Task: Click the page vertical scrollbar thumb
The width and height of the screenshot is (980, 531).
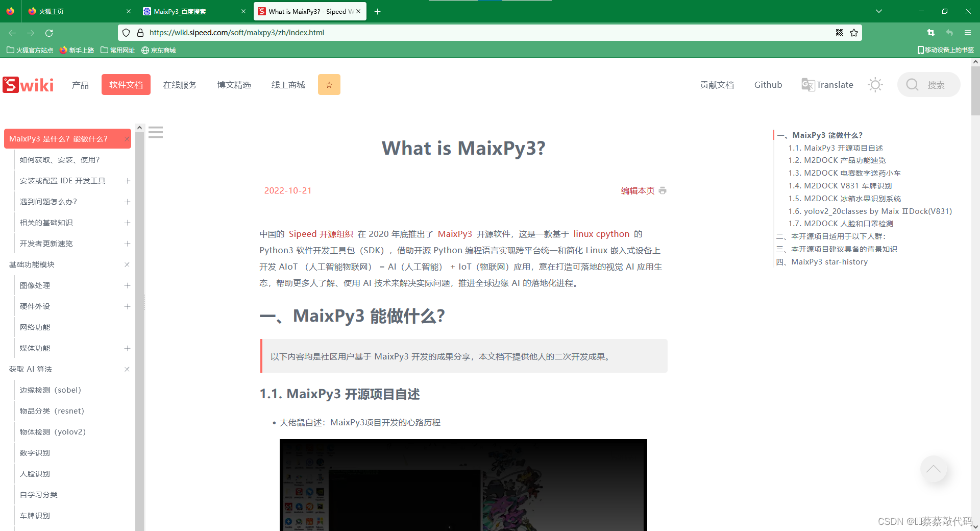Action: click(975, 90)
